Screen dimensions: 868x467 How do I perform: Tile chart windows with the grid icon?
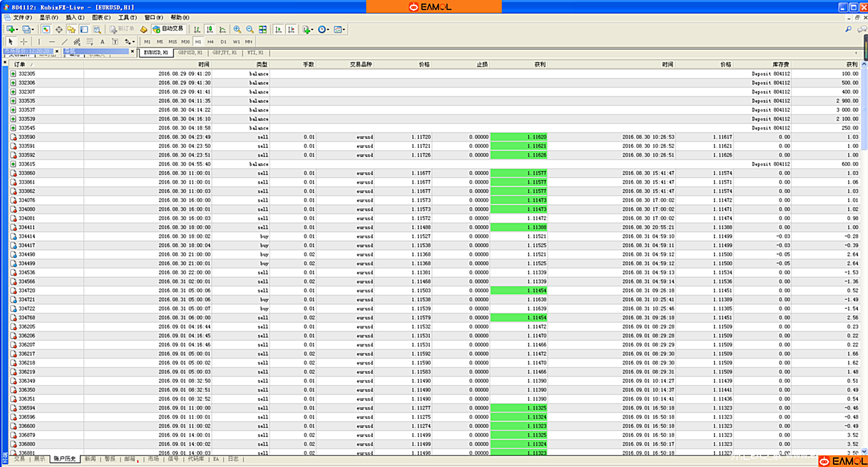[263, 29]
